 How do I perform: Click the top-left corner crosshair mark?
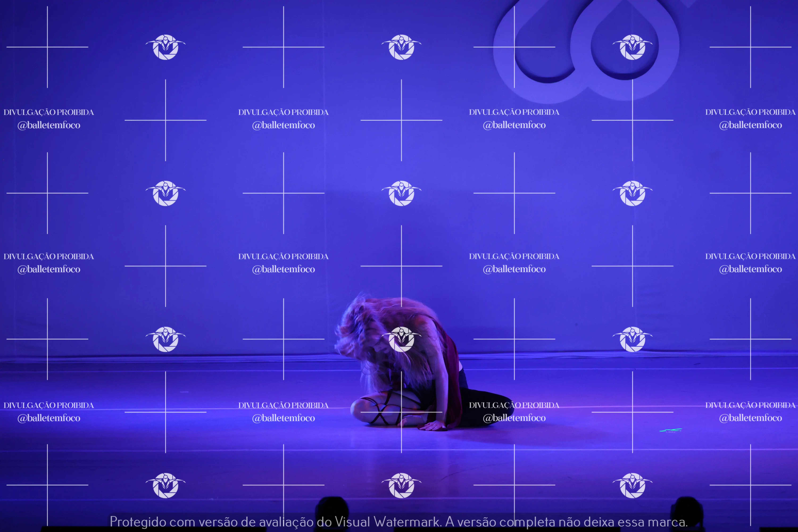click(47, 47)
